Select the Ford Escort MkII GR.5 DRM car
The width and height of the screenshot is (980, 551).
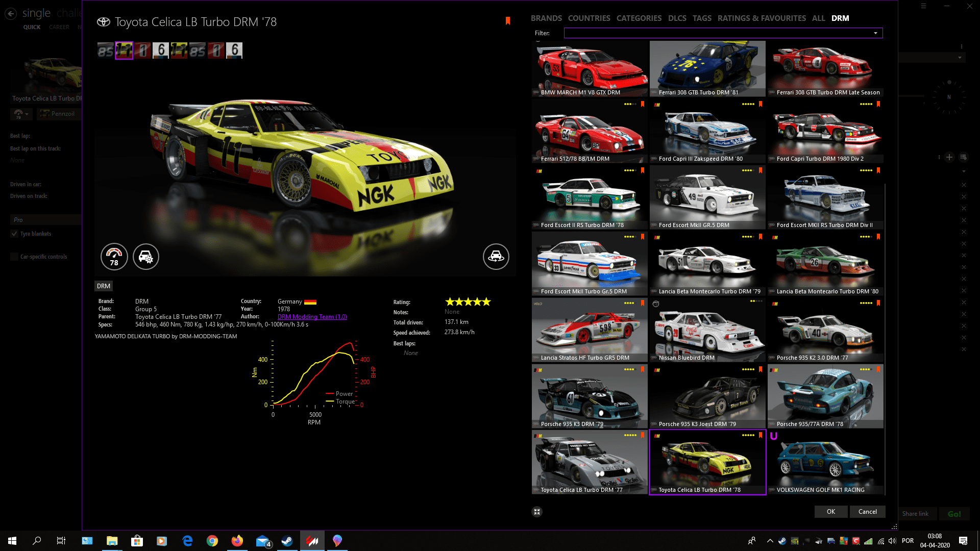click(707, 197)
